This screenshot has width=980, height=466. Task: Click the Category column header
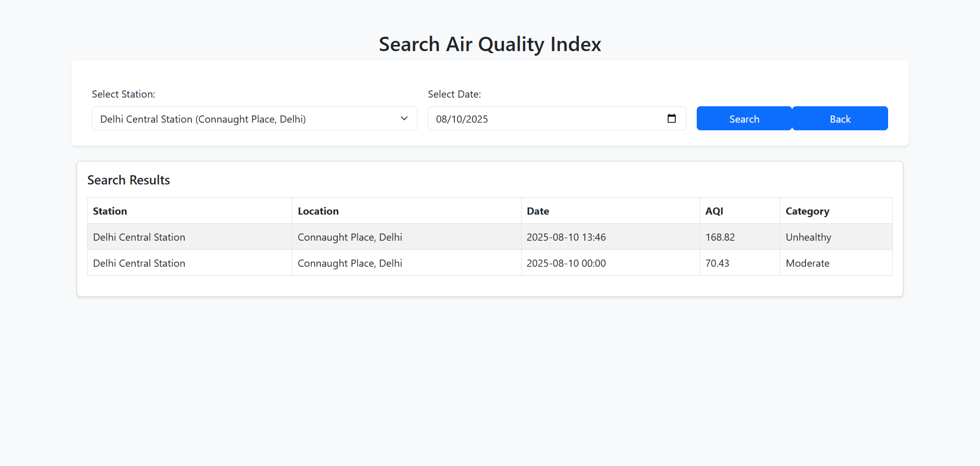pos(807,211)
